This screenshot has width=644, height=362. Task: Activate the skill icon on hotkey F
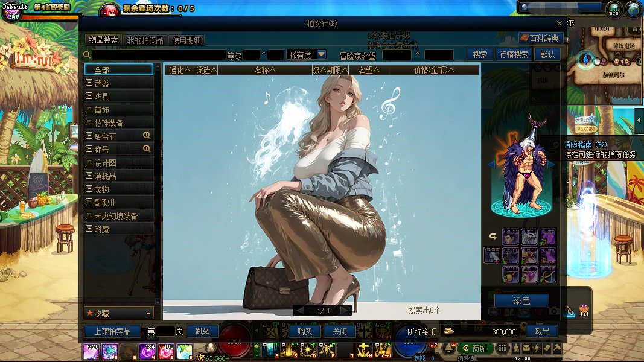(x=327, y=350)
